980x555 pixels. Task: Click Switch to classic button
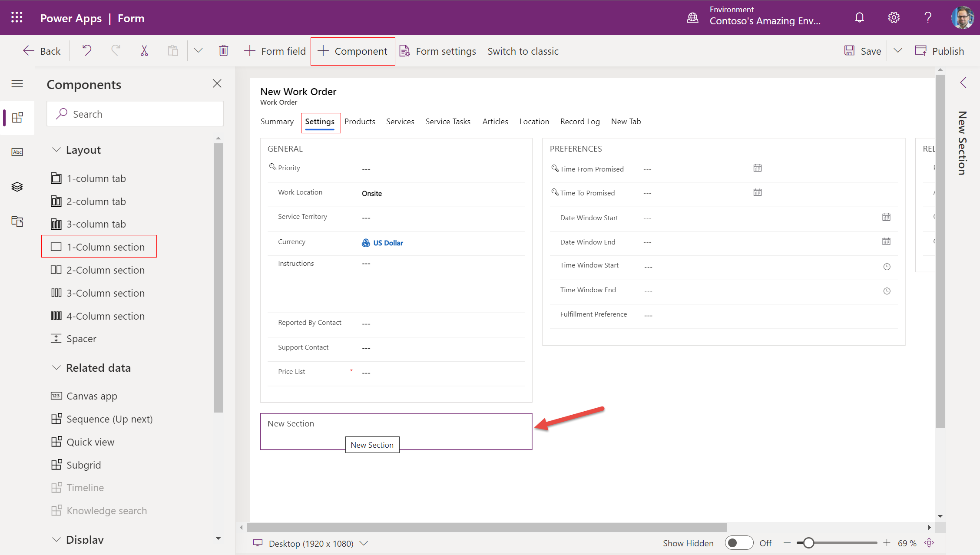(x=524, y=51)
